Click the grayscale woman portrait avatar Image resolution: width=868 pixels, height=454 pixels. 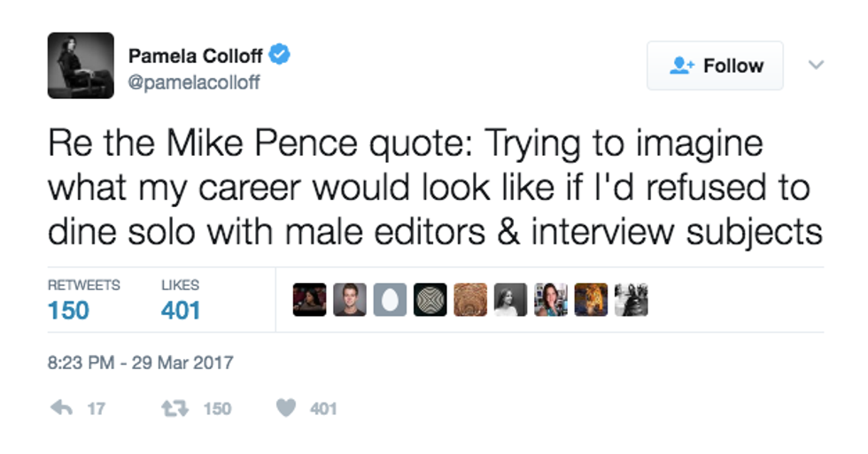pos(510,300)
